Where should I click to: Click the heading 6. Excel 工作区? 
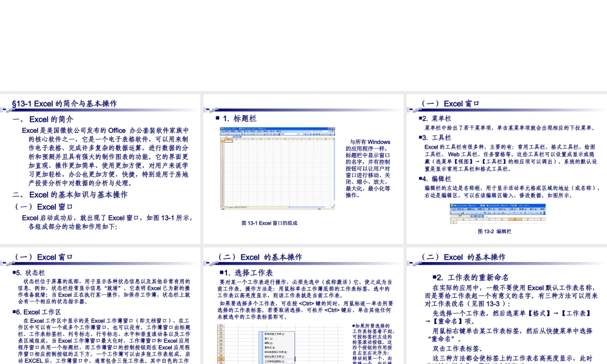point(36,312)
